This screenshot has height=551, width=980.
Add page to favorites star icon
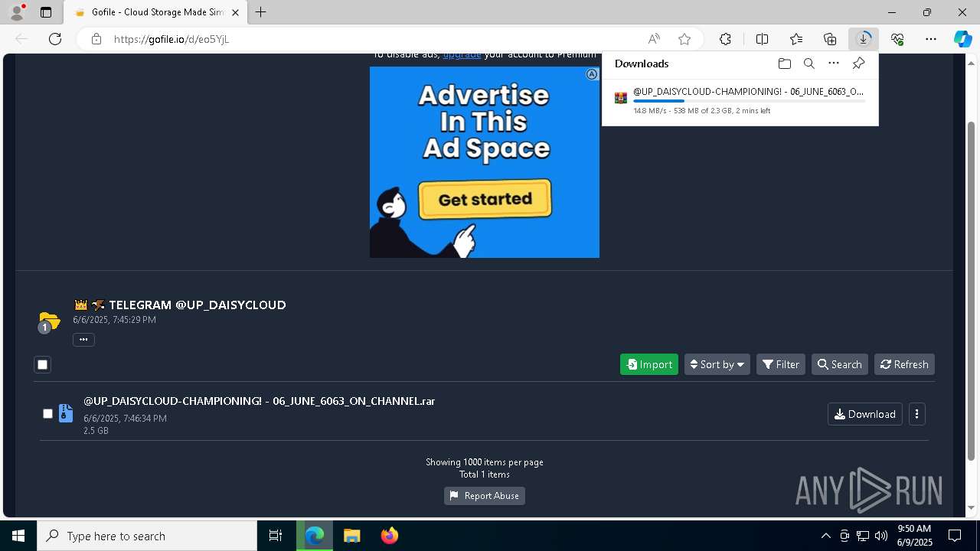pos(684,39)
